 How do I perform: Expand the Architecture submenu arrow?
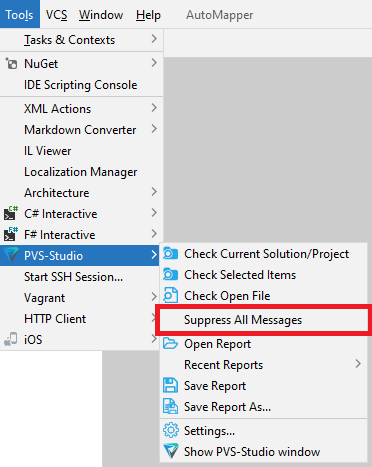[154, 192]
